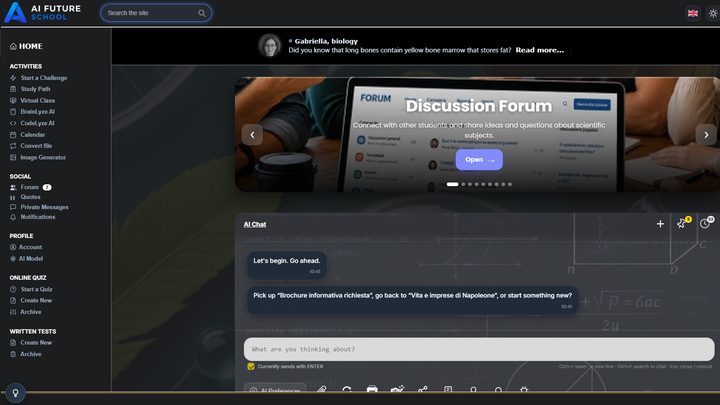Click the paperclip attach icon
The image size is (720, 405).
[x=322, y=389]
